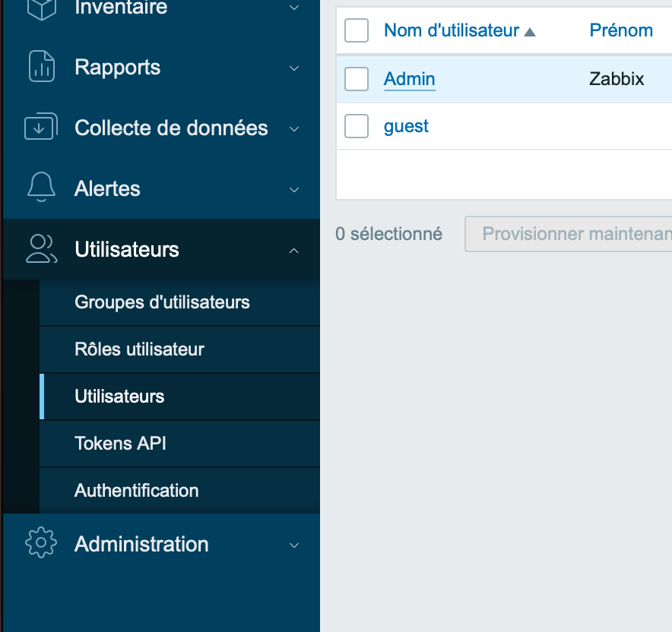Click the Administration gear icon
Viewport: 672px width, 632px height.
tap(41, 544)
